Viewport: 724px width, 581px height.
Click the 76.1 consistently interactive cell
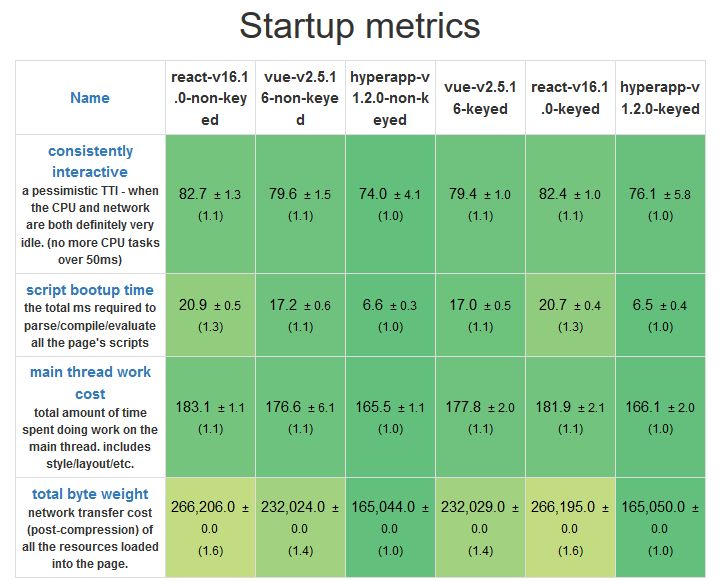(659, 203)
